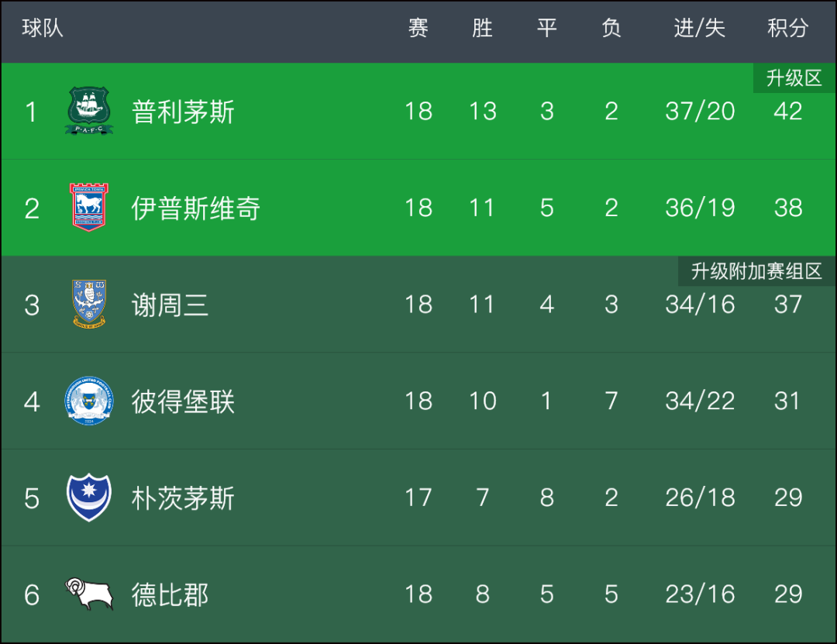Click the 胜 column header
Image resolution: width=837 pixels, height=644 pixels.
[482, 28]
